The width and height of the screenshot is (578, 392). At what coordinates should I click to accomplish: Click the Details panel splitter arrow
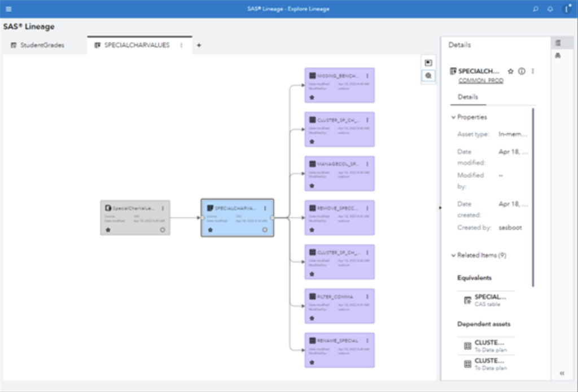[440, 208]
